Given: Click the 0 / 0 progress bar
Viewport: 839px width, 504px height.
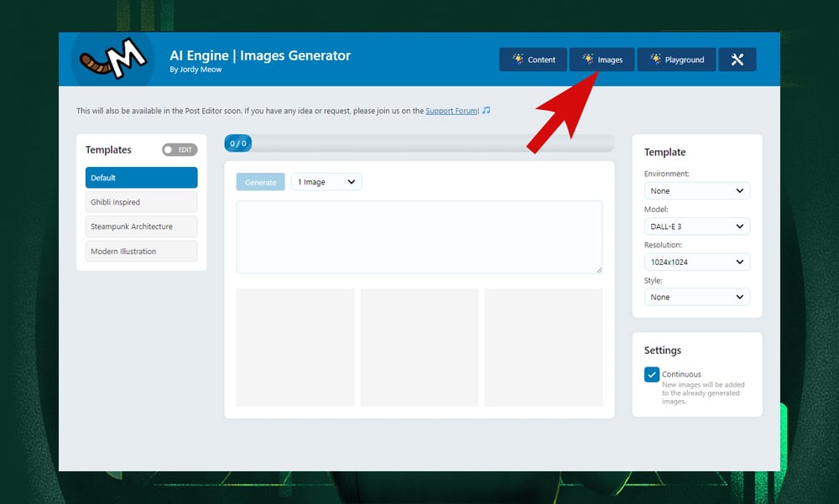Looking at the screenshot, I should (419, 143).
